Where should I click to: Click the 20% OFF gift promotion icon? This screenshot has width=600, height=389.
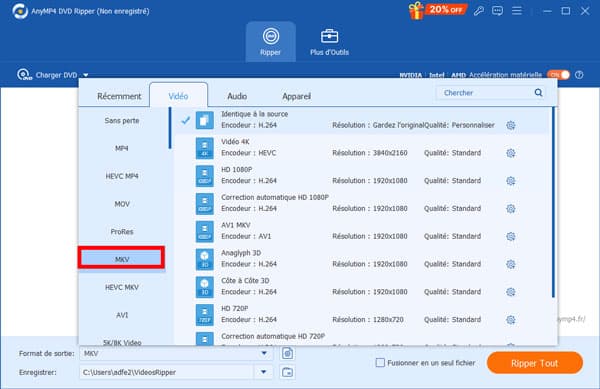tap(437, 11)
